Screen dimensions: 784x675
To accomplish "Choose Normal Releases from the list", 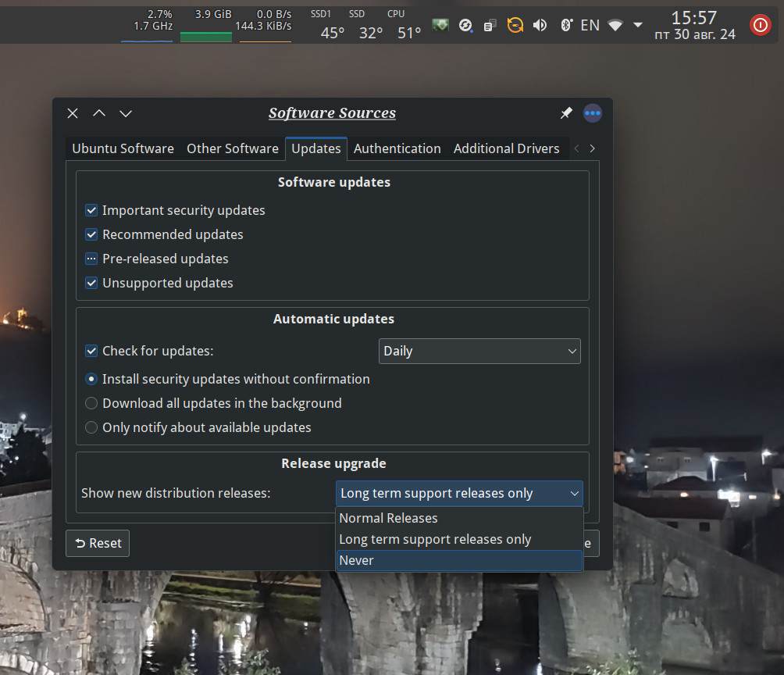I will pos(459,518).
